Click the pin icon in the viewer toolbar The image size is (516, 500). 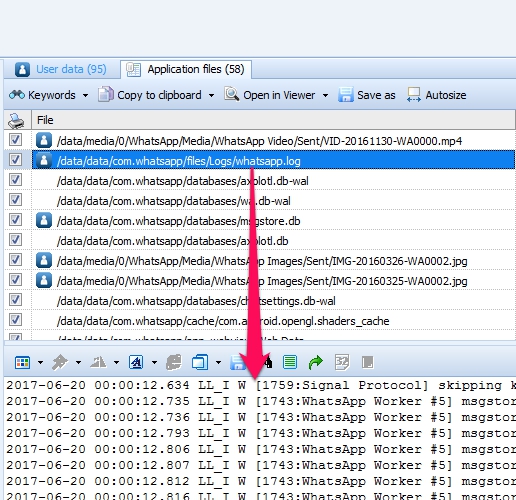(x=60, y=362)
